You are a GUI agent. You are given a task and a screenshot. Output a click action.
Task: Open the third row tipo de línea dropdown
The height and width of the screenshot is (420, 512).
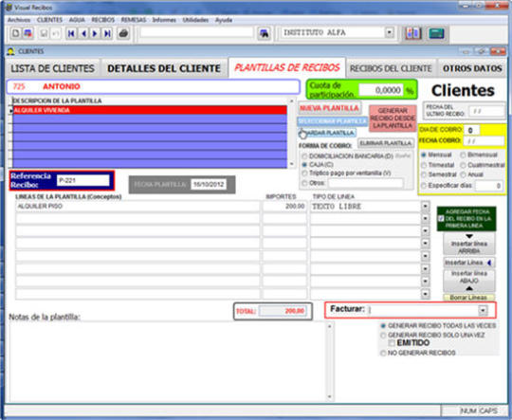(x=425, y=231)
